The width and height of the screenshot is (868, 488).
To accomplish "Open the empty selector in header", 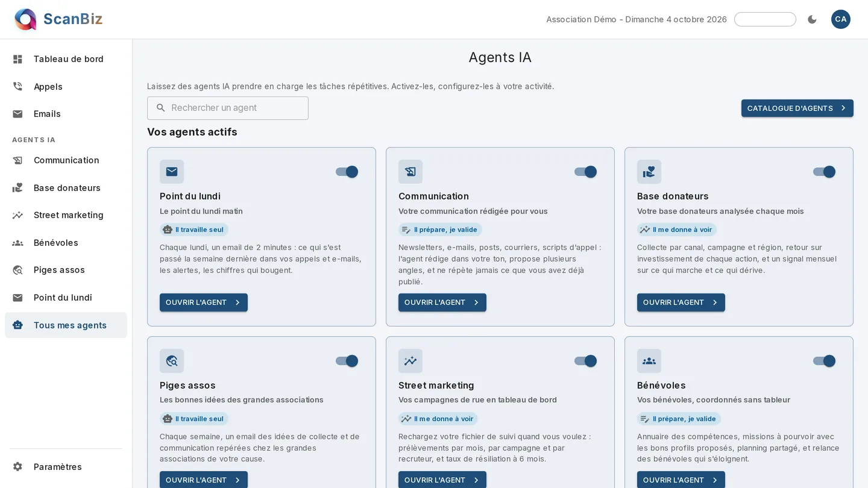I will 765,19.
